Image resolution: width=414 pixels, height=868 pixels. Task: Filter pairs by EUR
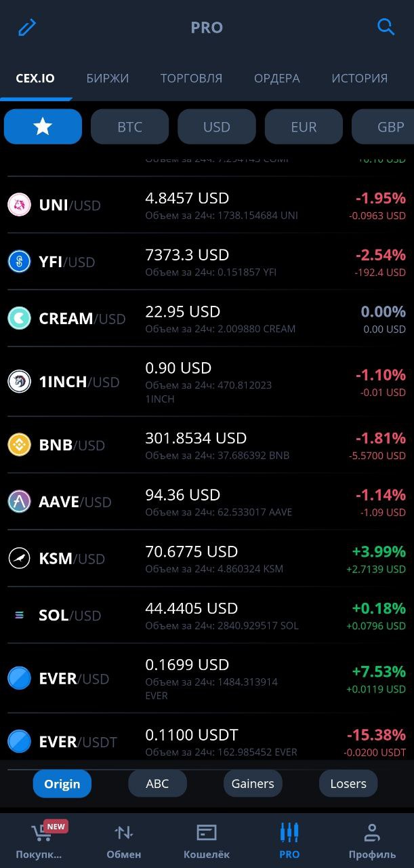[304, 127]
